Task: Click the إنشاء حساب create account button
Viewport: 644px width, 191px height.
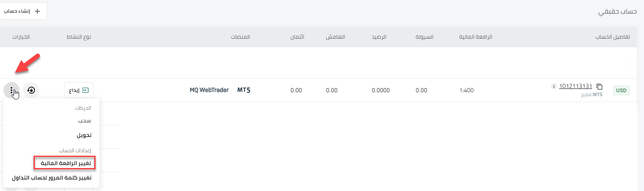Action: [23, 11]
